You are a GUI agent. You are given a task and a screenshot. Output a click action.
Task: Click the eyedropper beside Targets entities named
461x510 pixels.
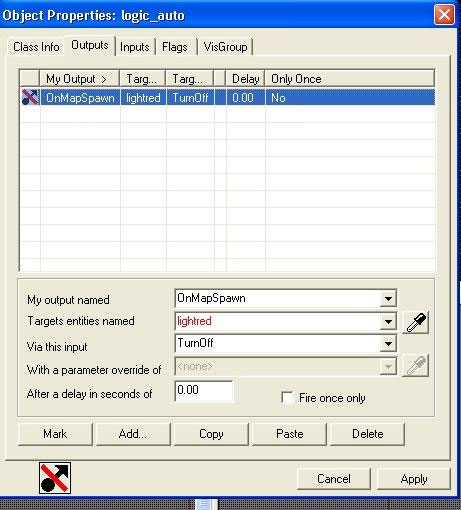(415, 322)
